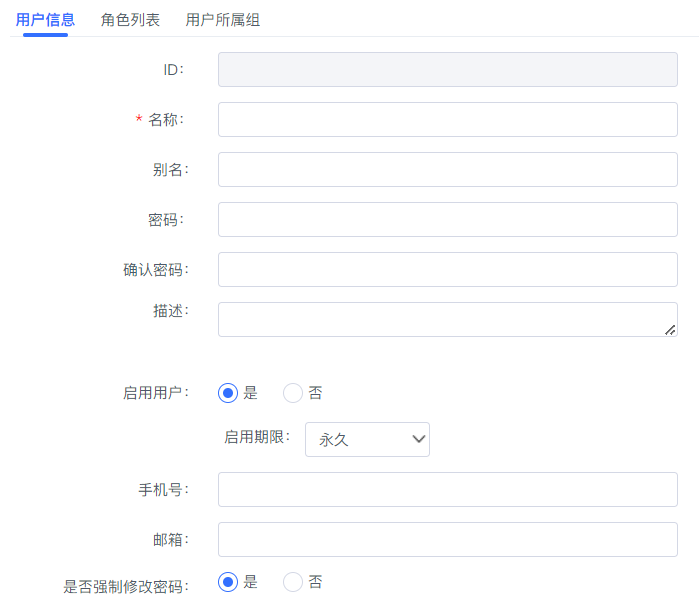699x602 pixels.
Task: Switch to the 角色列表 tab
Action: pos(130,20)
